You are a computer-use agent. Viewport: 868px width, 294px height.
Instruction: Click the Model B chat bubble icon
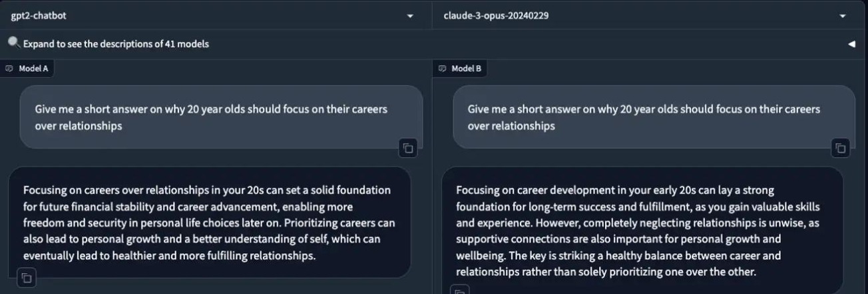tap(443, 68)
